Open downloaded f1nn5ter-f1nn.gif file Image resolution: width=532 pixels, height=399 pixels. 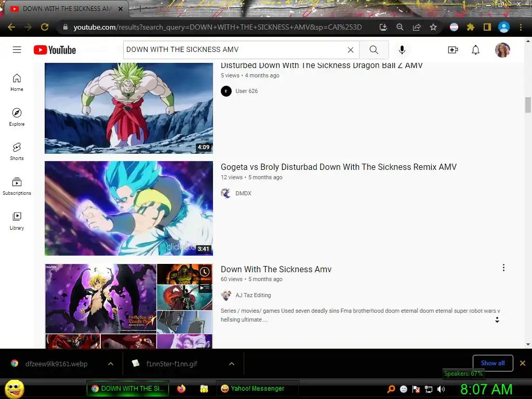tap(171, 364)
